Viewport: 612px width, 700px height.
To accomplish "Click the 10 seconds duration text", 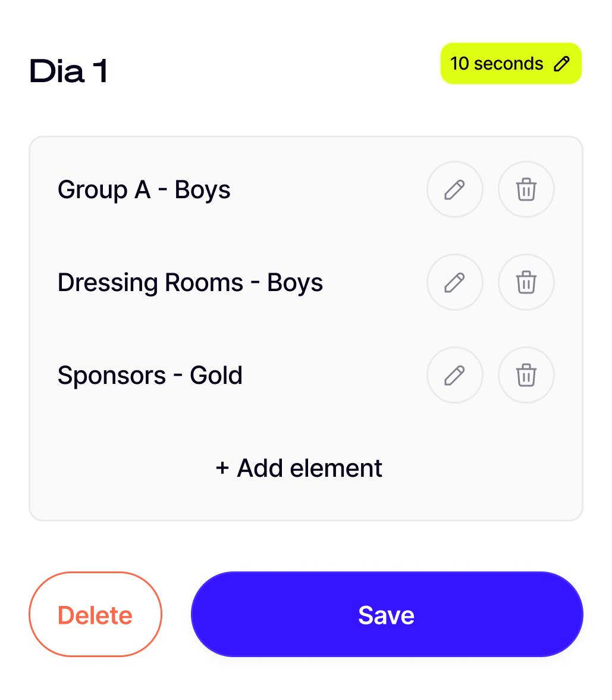I will click(x=496, y=64).
